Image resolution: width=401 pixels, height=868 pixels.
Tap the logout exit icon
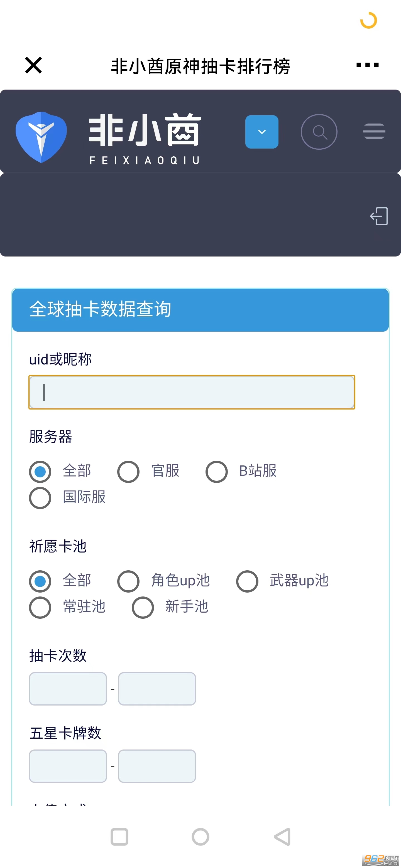click(379, 216)
